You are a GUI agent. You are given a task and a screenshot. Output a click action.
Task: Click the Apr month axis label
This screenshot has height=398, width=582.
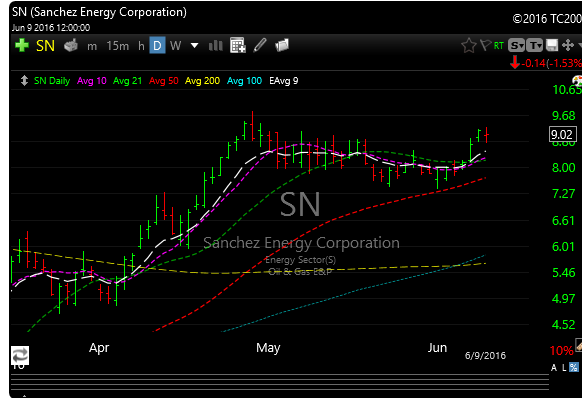coord(99,348)
